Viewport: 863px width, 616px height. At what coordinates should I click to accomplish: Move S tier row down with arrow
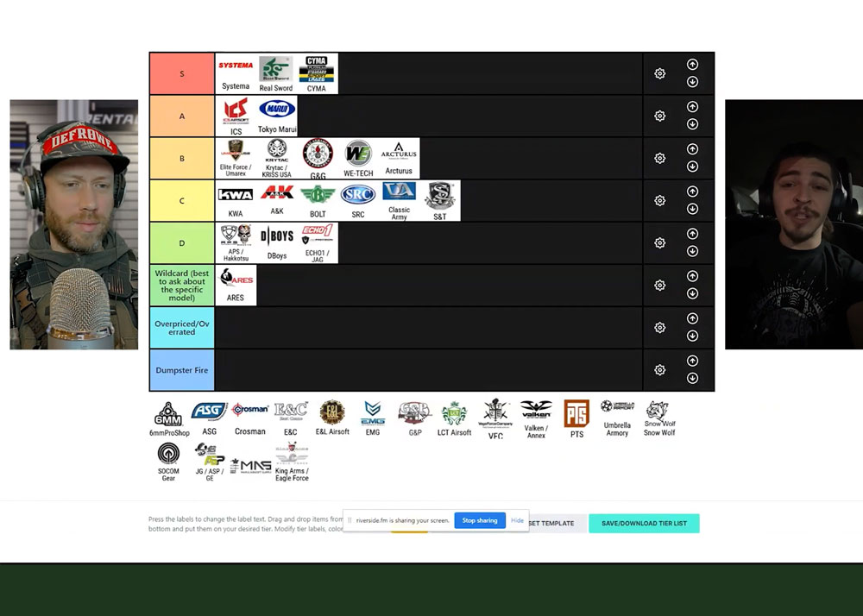tap(692, 82)
